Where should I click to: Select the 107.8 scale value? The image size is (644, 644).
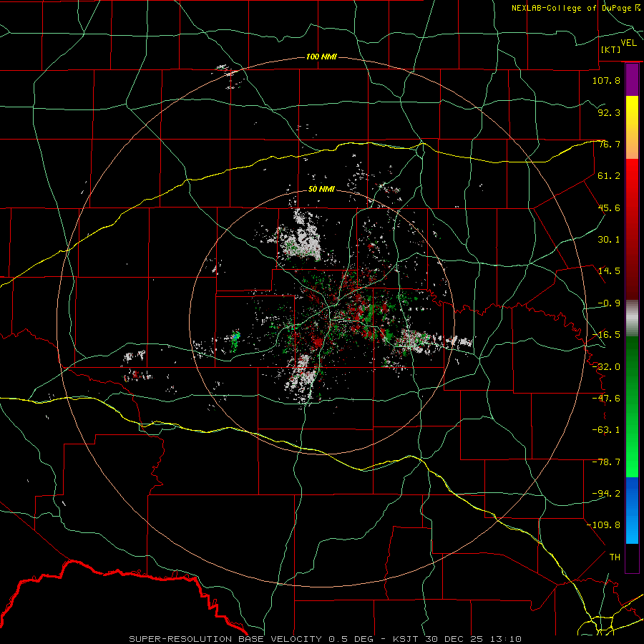(x=606, y=80)
